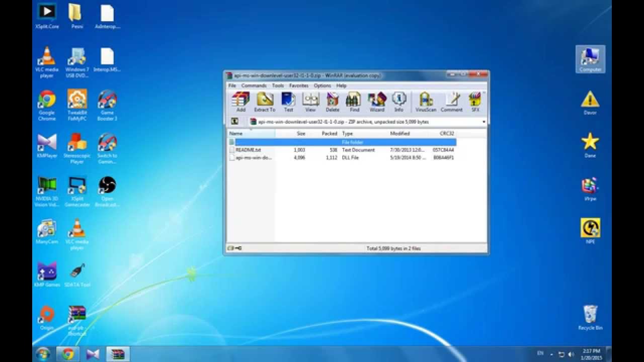Click KMPlayer icon in the taskbar
The height and width of the screenshot is (362, 644).
[93, 354]
